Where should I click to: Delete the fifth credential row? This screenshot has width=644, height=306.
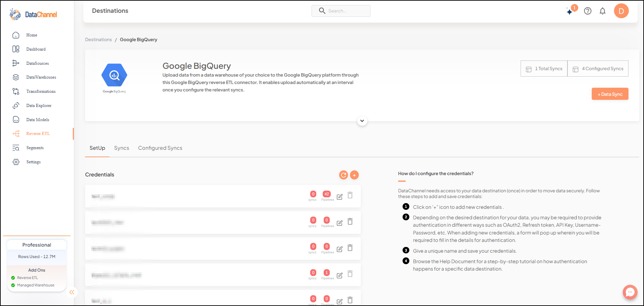[x=350, y=300]
